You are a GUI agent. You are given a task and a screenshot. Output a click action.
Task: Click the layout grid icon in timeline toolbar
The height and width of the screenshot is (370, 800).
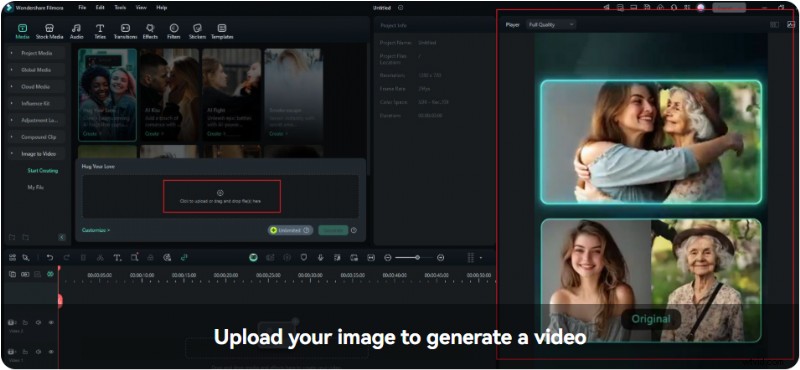(x=12, y=258)
